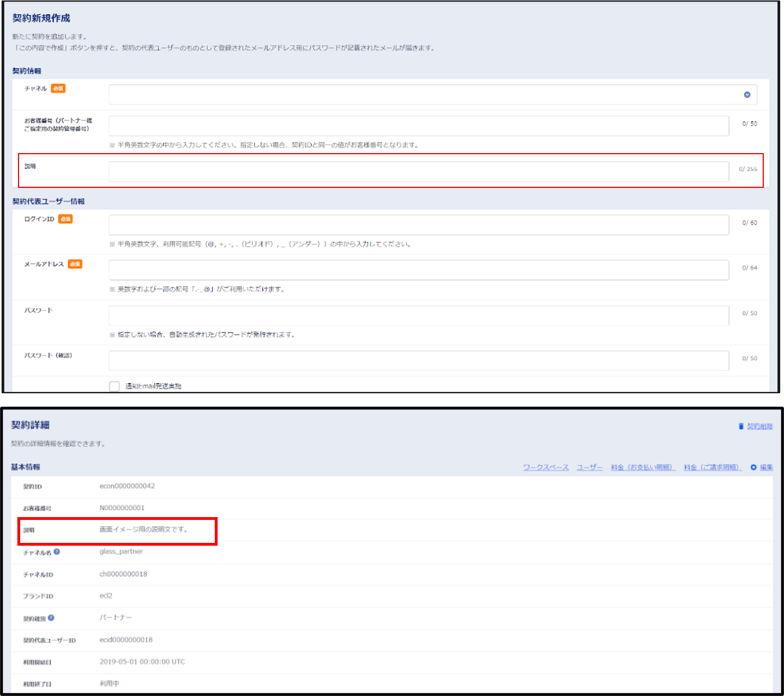Click the 必須 badge beside ログインID
The image size is (784, 696).
point(65,219)
